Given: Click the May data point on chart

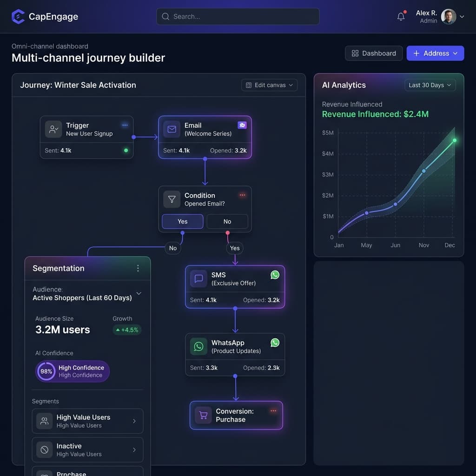Looking at the screenshot, I should pyautogui.click(x=367, y=213).
